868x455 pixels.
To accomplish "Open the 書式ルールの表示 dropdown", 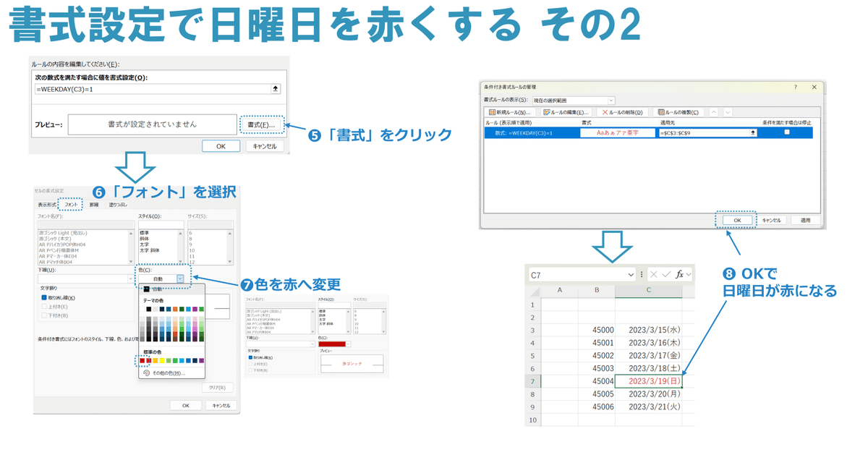I will (610, 100).
